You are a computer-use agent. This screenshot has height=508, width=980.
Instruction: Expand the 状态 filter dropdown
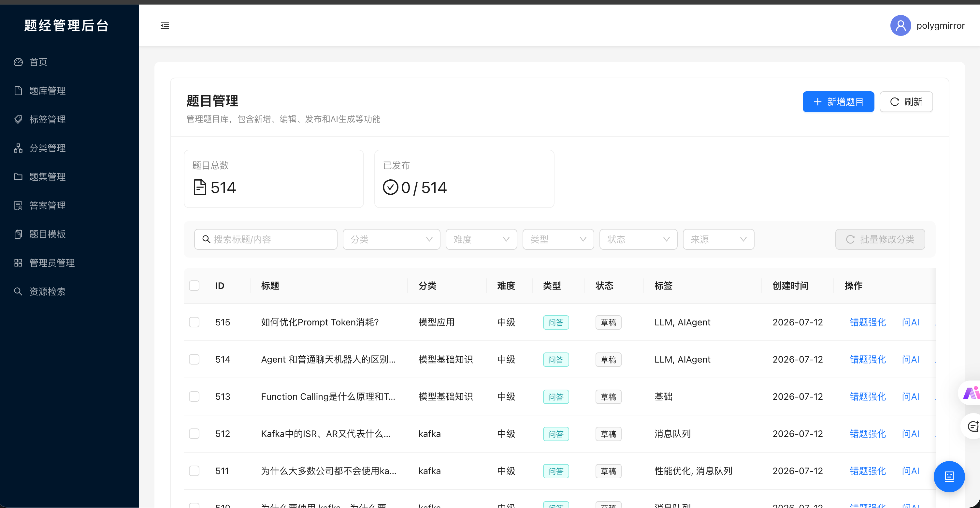click(x=638, y=239)
